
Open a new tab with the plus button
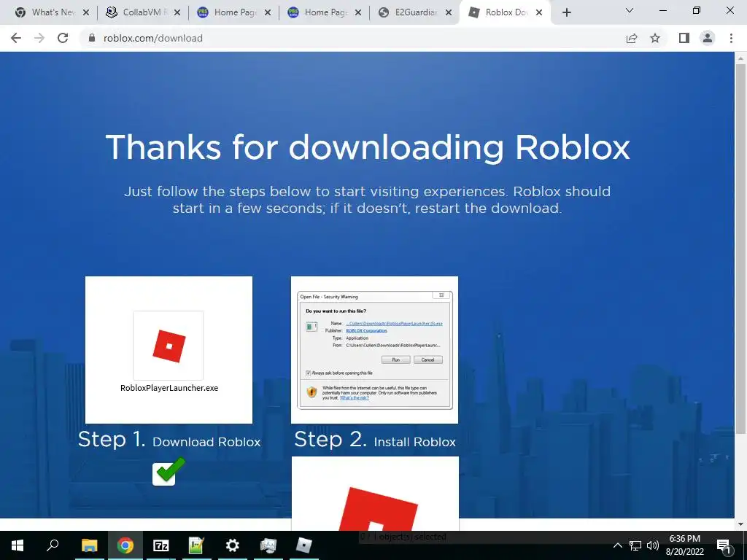point(566,13)
